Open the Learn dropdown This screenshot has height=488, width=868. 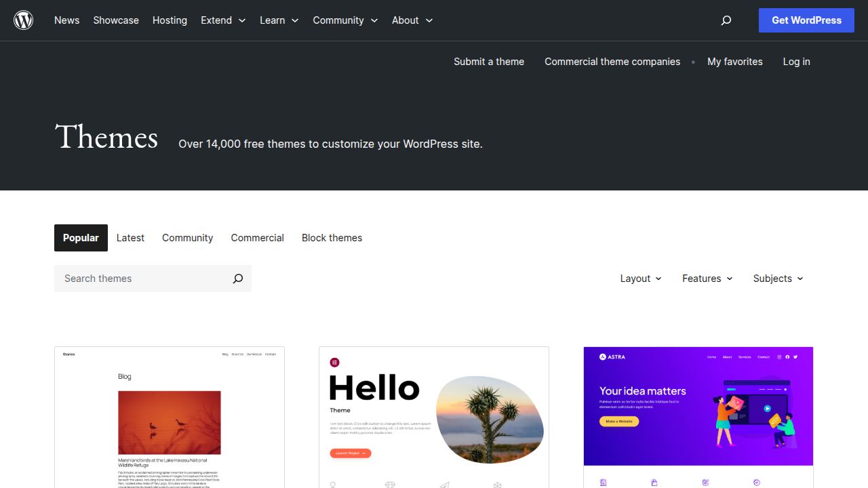[x=279, y=20]
